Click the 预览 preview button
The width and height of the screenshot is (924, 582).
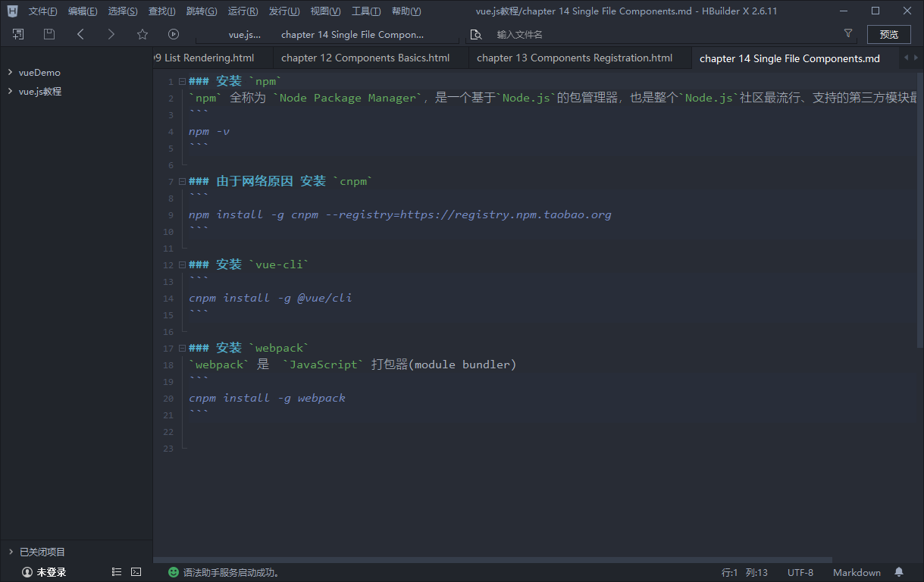[889, 34]
